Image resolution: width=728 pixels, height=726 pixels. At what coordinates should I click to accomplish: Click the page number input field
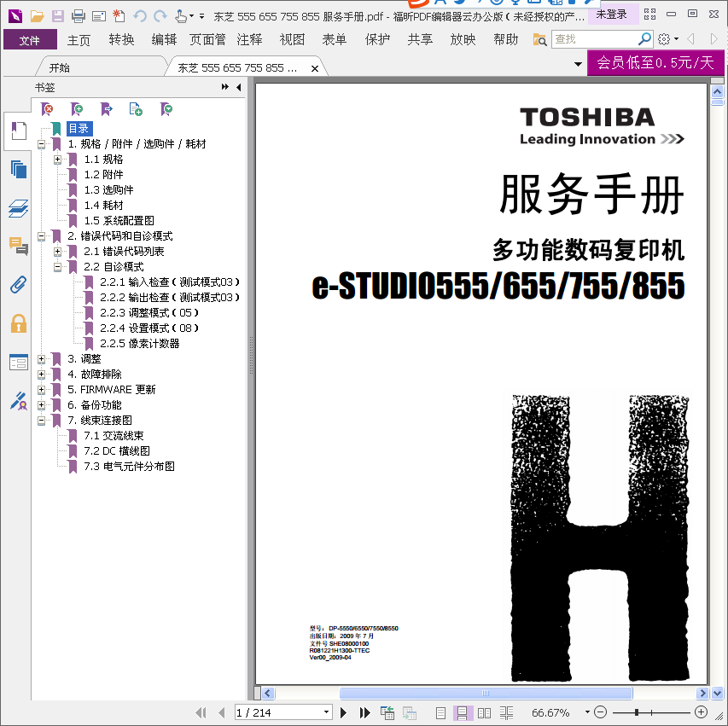(277, 712)
